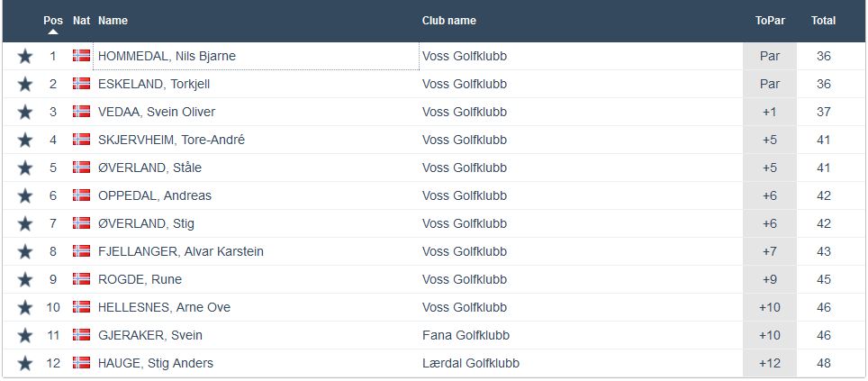868x381 pixels.
Task: Sort by the Club name header
Action: pyautogui.click(x=448, y=20)
